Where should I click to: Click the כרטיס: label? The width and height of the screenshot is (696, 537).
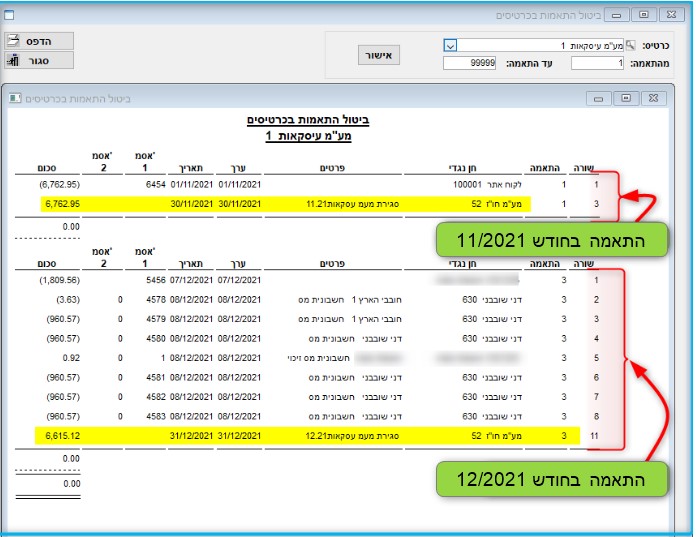[x=655, y=46]
